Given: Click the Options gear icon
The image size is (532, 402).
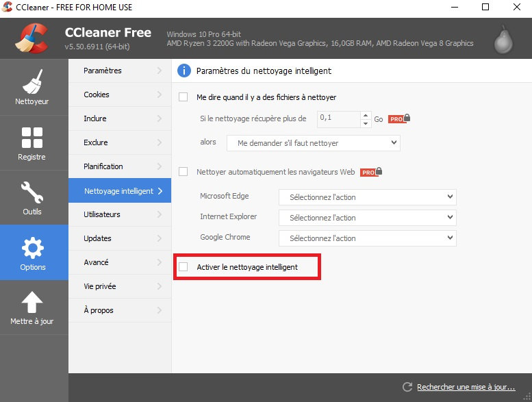Looking at the screenshot, I should (x=33, y=247).
